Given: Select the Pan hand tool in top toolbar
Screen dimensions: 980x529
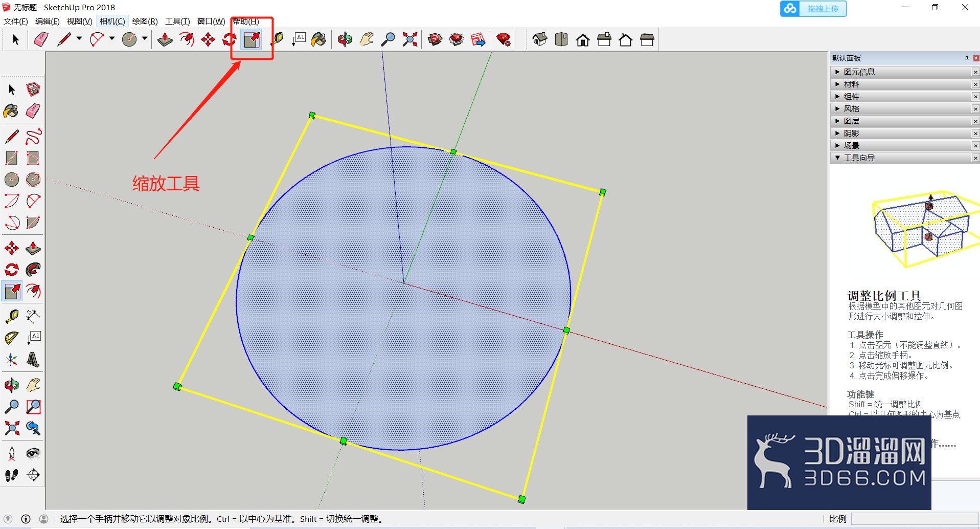Looking at the screenshot, I should 367,39.
